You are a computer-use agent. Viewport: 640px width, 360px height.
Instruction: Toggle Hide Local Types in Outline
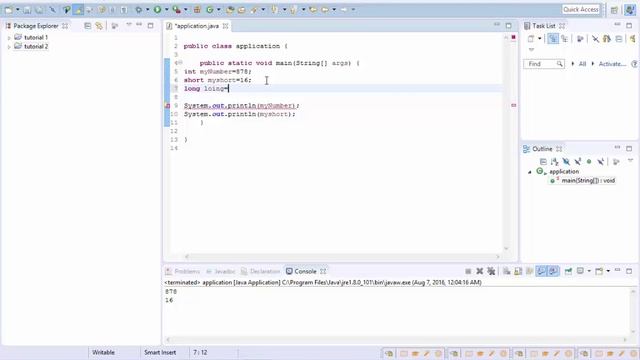pos(600,162)
